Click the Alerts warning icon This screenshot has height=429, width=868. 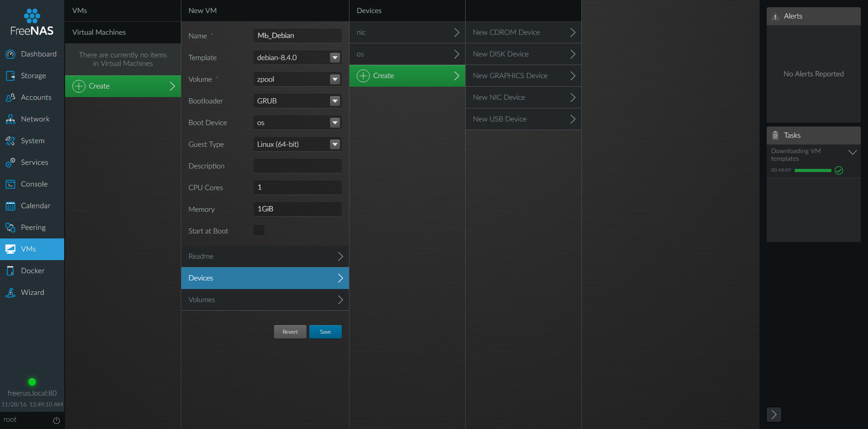pos(775,16)
